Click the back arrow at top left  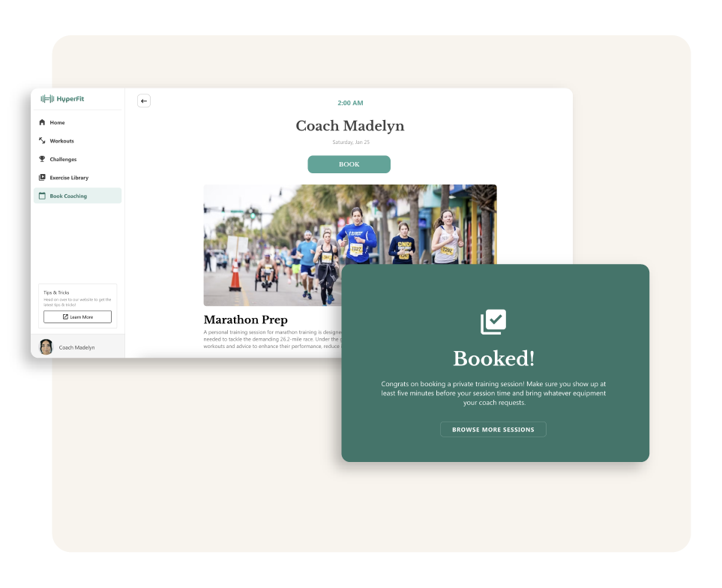pyautogui.click(x=143, y=100)
